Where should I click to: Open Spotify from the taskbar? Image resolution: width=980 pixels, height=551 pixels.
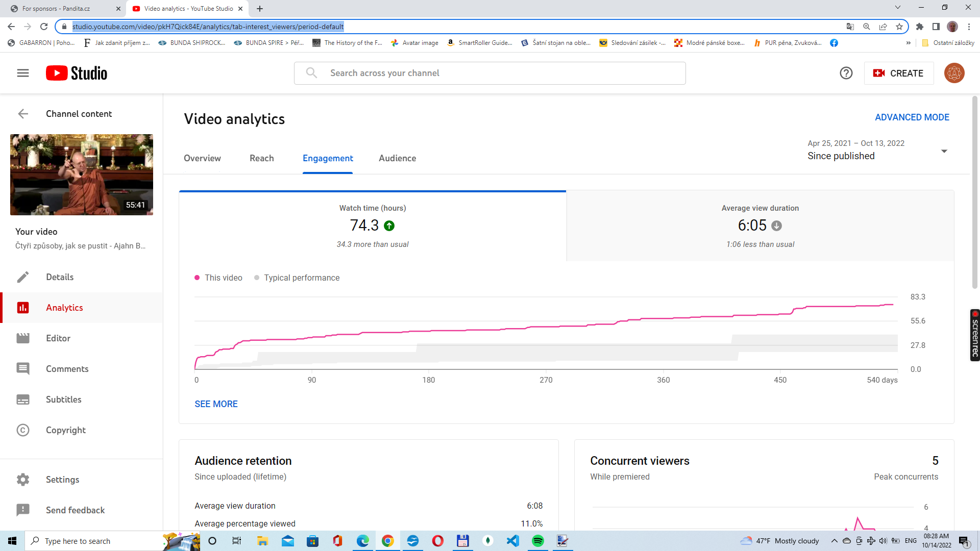538,541
